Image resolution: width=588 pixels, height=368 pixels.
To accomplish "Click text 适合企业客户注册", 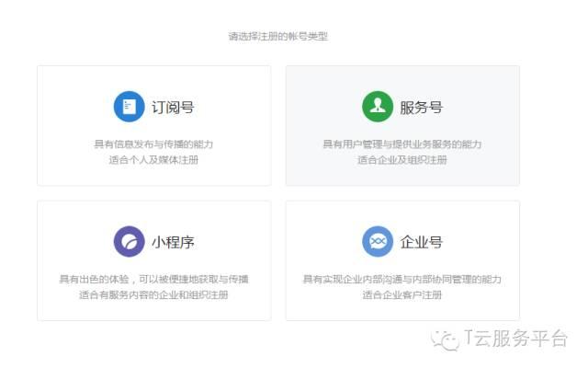I will coord(402,294).
